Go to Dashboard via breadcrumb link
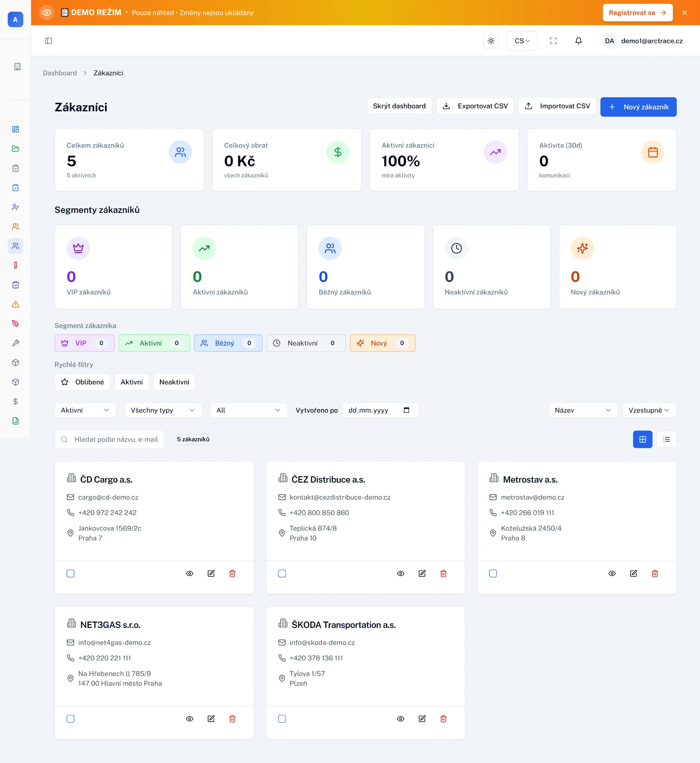This screenshot has width=700, height=763. pos(60,73)
